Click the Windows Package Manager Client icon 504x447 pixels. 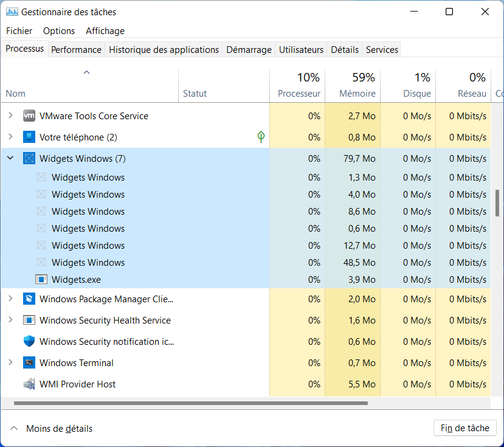[x=29, y=299]
